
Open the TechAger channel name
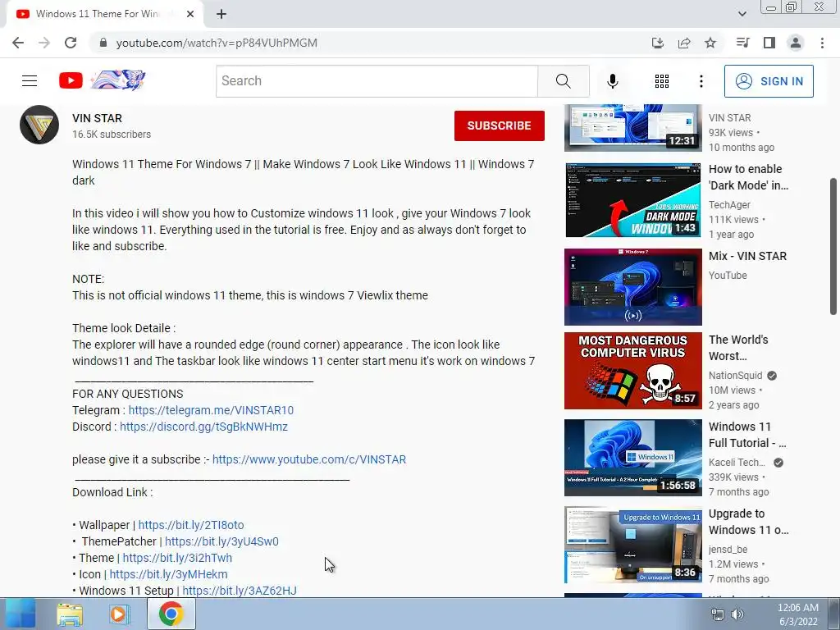coord(729,204)
